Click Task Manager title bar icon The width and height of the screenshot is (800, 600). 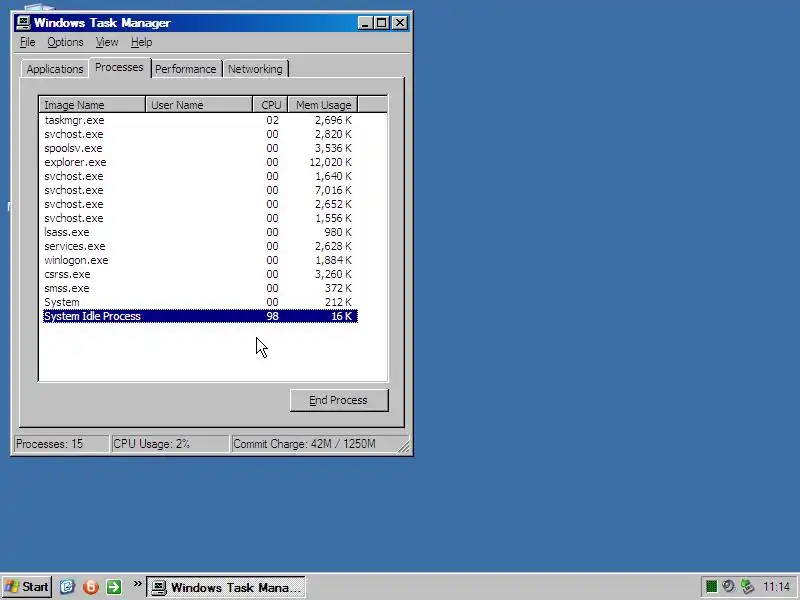point(23,22)
